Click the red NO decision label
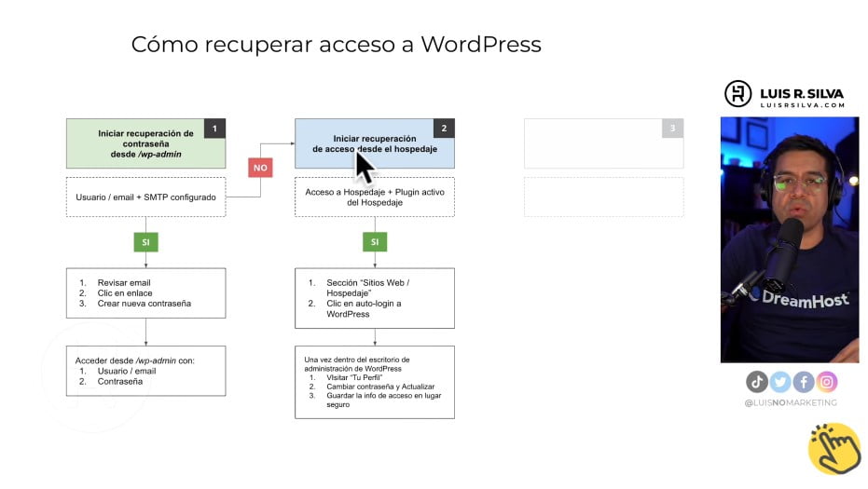Viewport: 868px width, 489px height. tap(260, 168)
